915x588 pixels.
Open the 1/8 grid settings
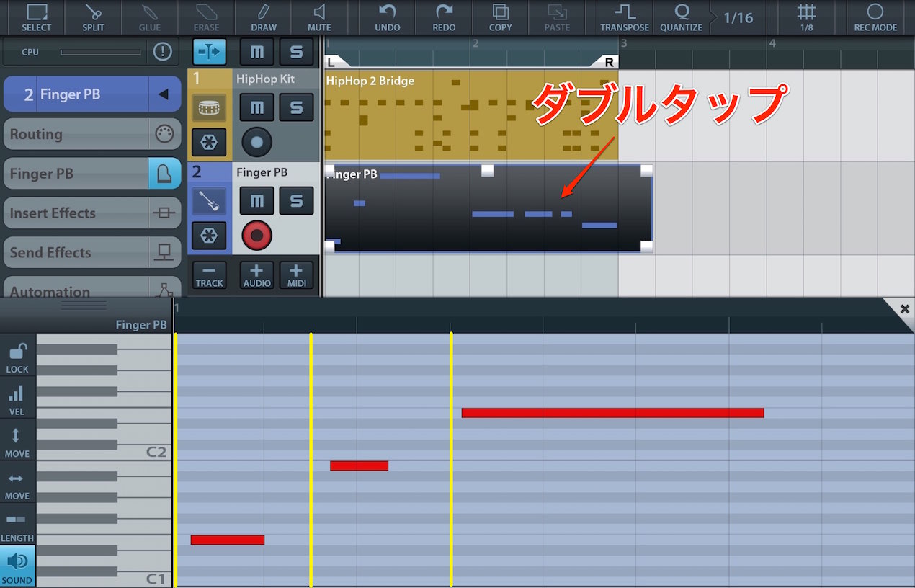pyautogui.click(x=806, y=17)
